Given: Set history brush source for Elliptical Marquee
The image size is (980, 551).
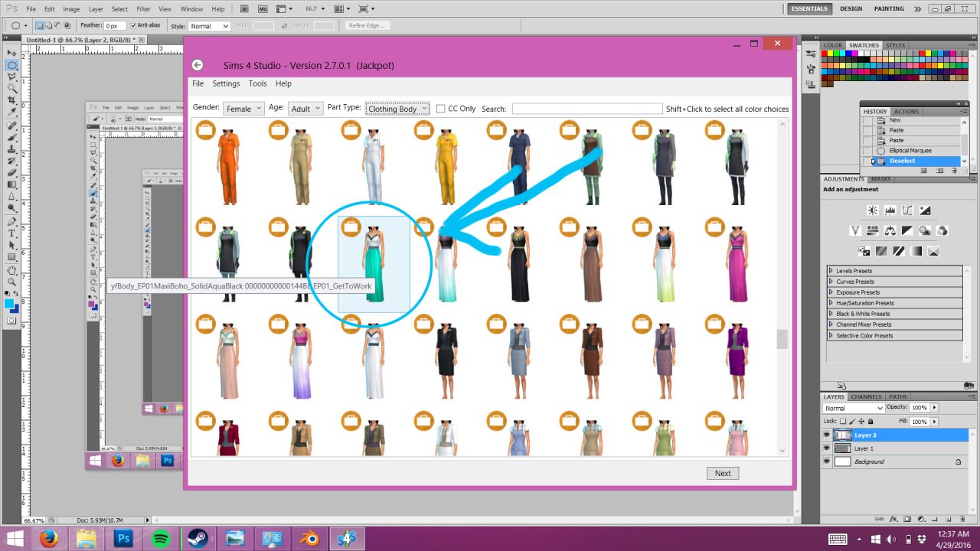Looking at the screenshot, I should click(867, 151).
